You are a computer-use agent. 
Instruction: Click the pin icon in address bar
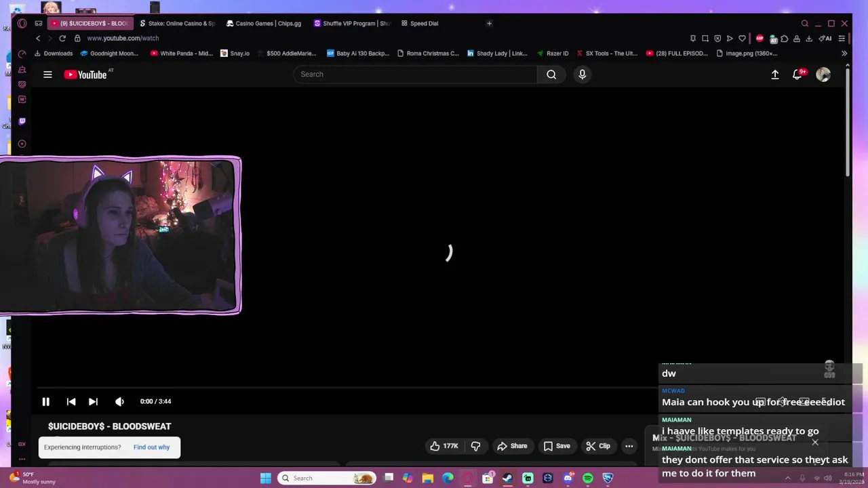(692, 39)
